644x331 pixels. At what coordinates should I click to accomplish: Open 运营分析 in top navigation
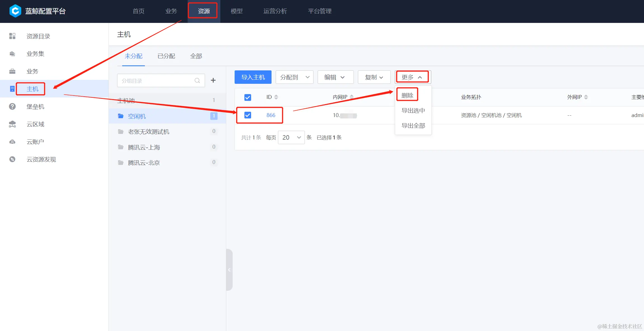[275, 11]
